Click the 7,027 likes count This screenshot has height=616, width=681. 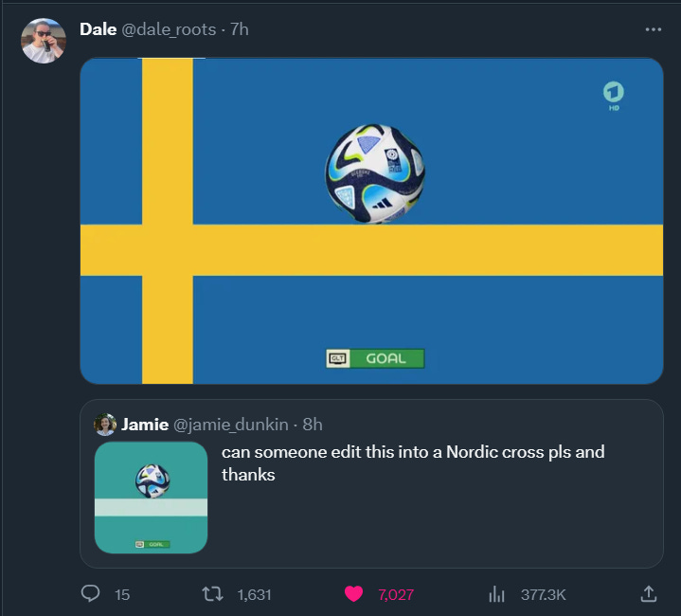tap(396, 594)
